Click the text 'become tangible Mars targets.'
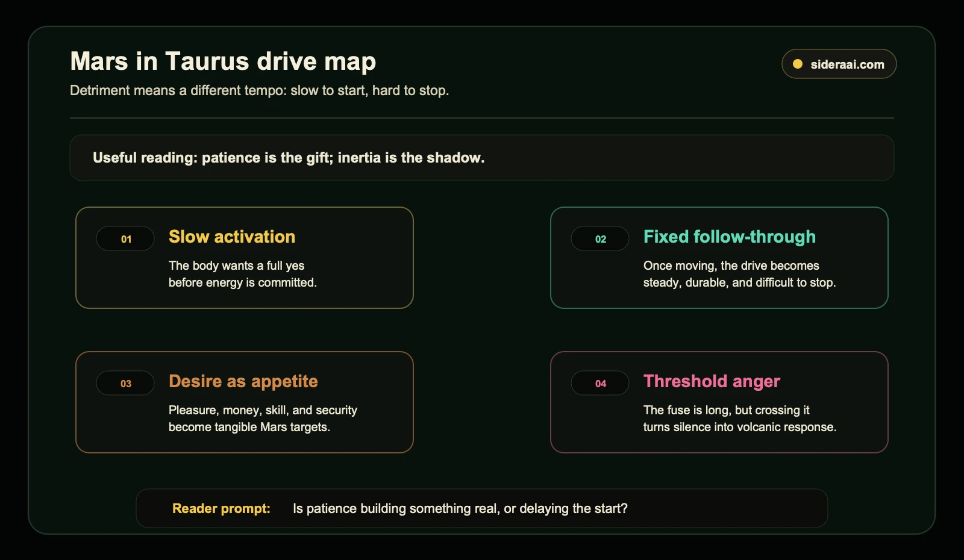The image size is (964, 560). 249,427
